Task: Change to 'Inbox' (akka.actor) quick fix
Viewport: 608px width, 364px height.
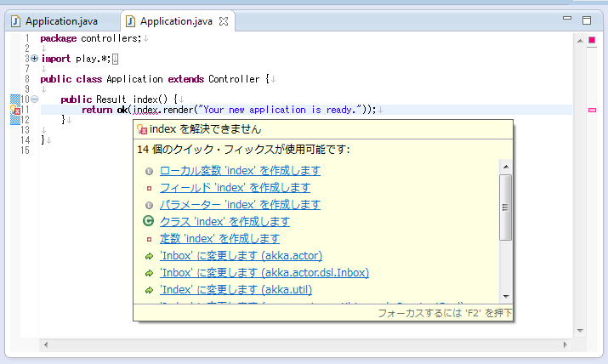Action: tap(241, 256)
